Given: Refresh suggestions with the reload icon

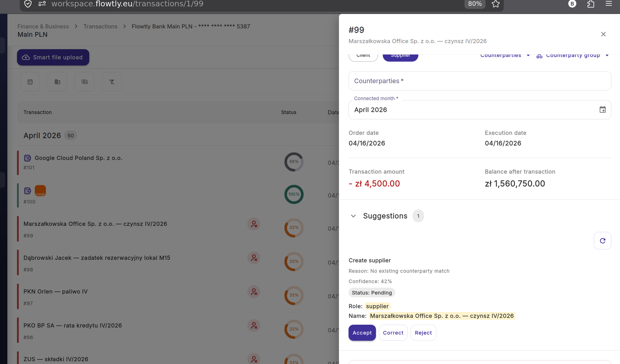Looking at the screenshot, I should 602,241.
